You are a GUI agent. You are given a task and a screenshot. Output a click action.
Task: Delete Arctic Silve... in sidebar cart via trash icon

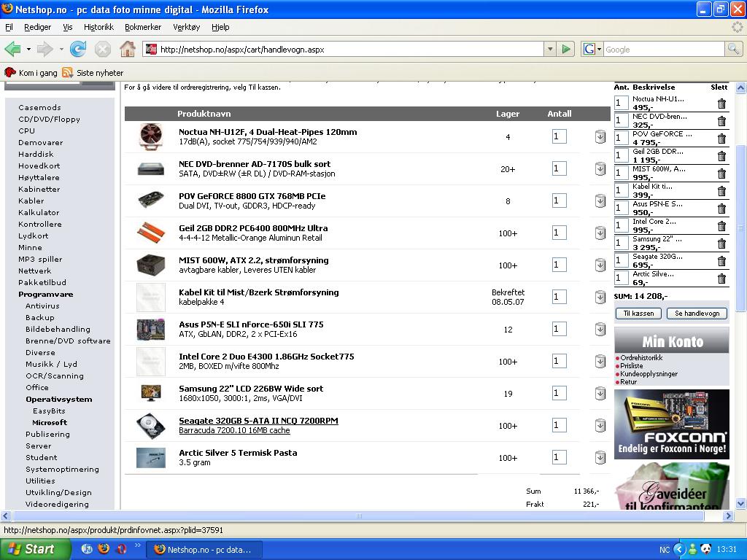[721, 279]
